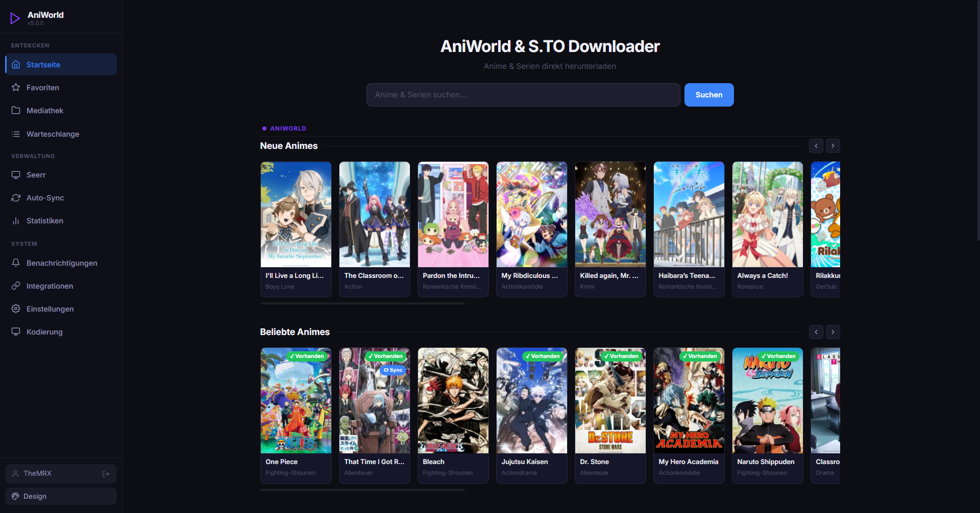Viewport: 980px width, 513px height.
Task: Click the Romanze genre label
Action: [750, 287]
